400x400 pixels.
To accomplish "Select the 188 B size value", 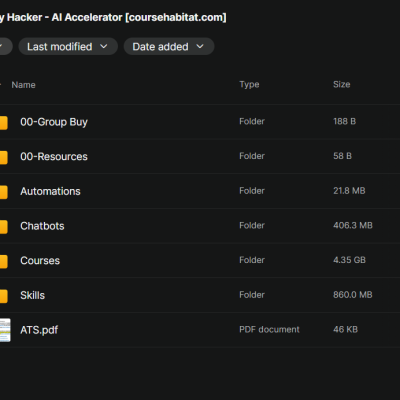I will pyautogui.click(x=344, y=121).
